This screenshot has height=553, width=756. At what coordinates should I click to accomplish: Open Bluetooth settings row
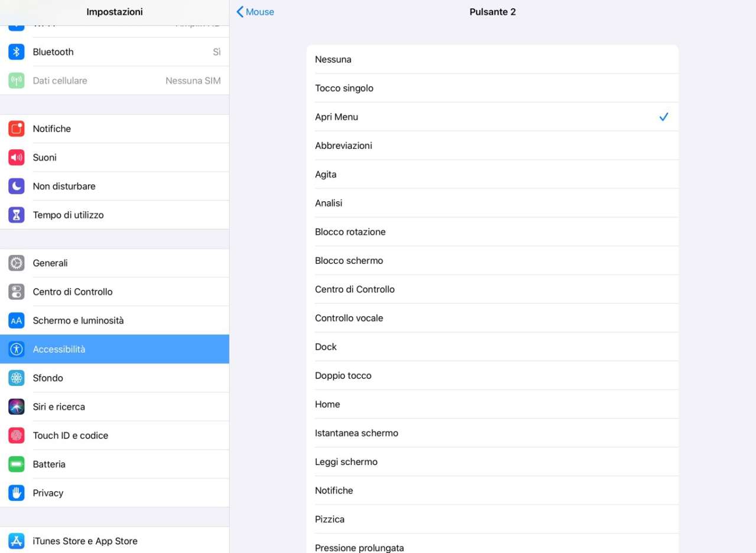coord(115,52)
